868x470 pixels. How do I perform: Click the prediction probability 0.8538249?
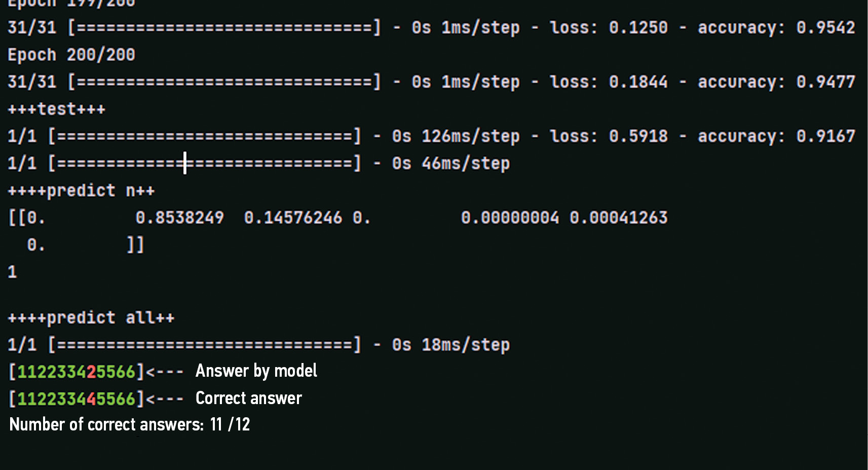pyautogui.click(x=179, y=218)
